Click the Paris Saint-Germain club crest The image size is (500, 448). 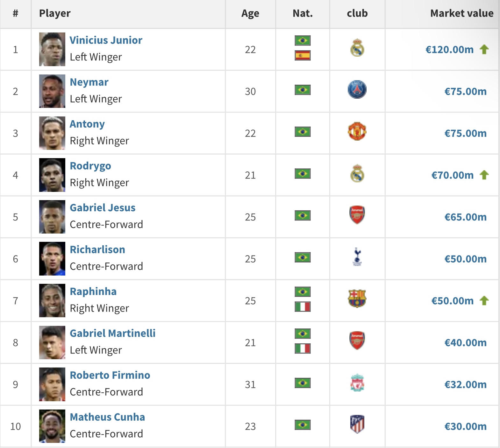pyautogui.click(x=357, y=89)
